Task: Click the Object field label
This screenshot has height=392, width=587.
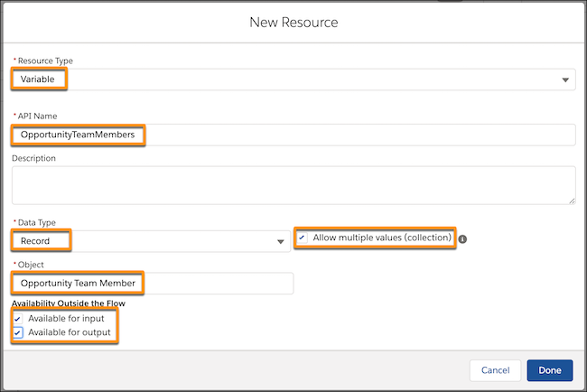Action: [31, 265]
